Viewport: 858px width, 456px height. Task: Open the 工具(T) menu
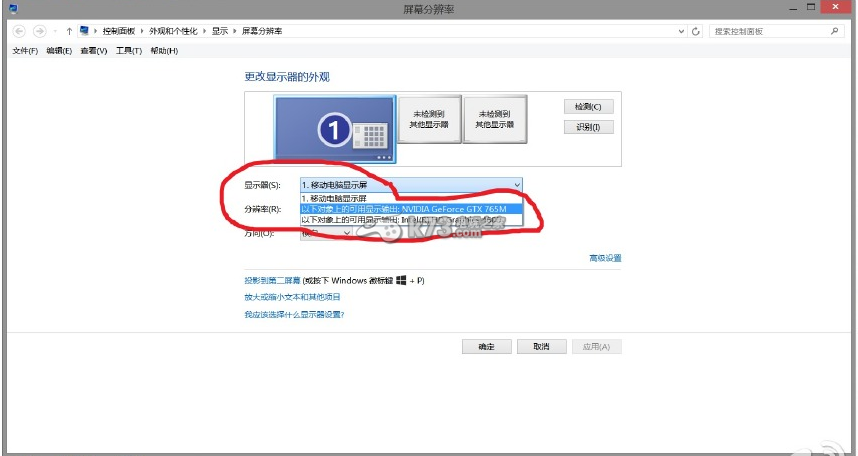click(x=129, y=51)
